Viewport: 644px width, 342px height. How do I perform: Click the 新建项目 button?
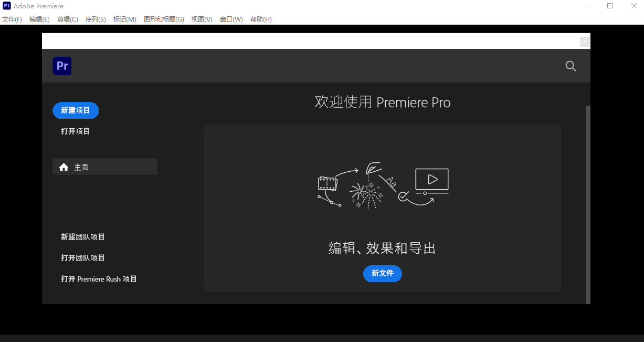pos(76,110)
